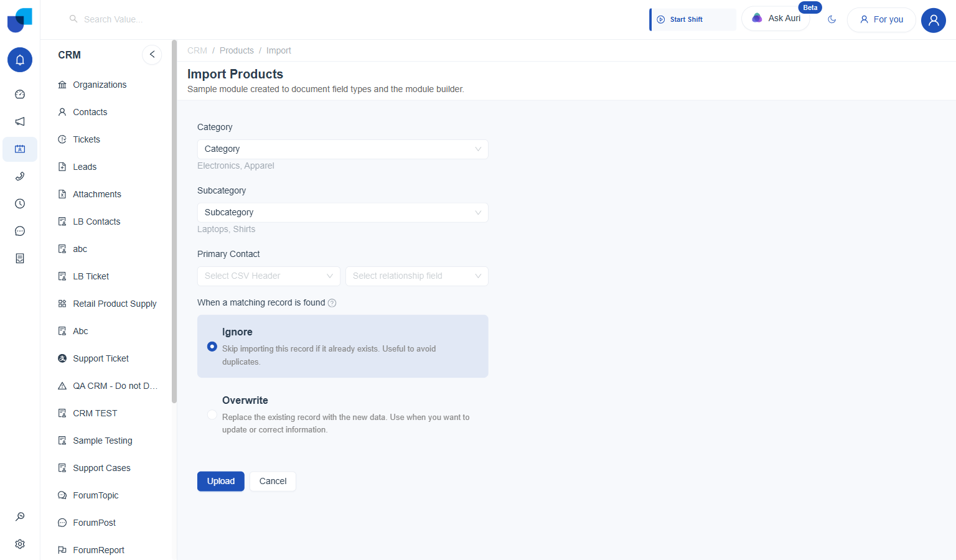Screen dimensions: 956x560
Task: Select the Overwrite radio option
Action: (x=212, y=415)
